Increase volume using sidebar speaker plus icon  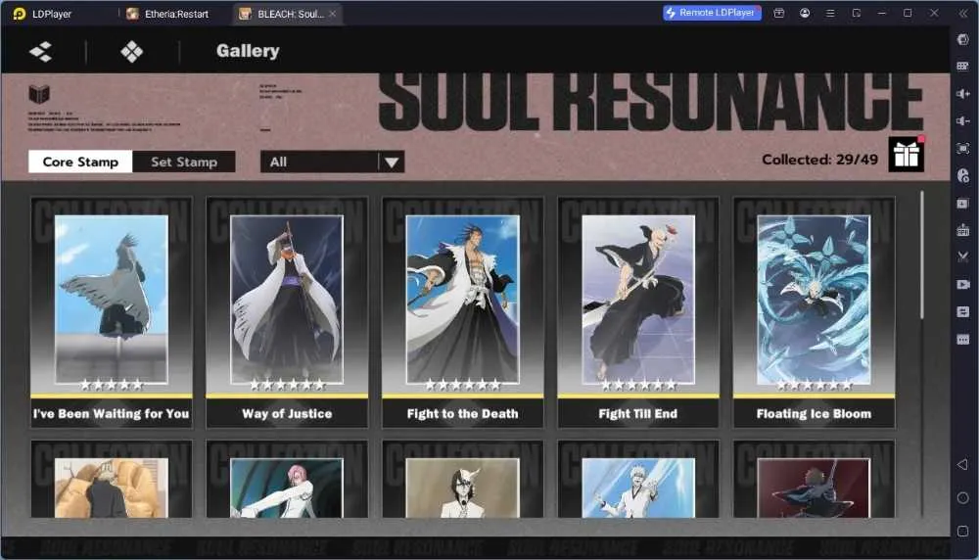tap(962, 94)
